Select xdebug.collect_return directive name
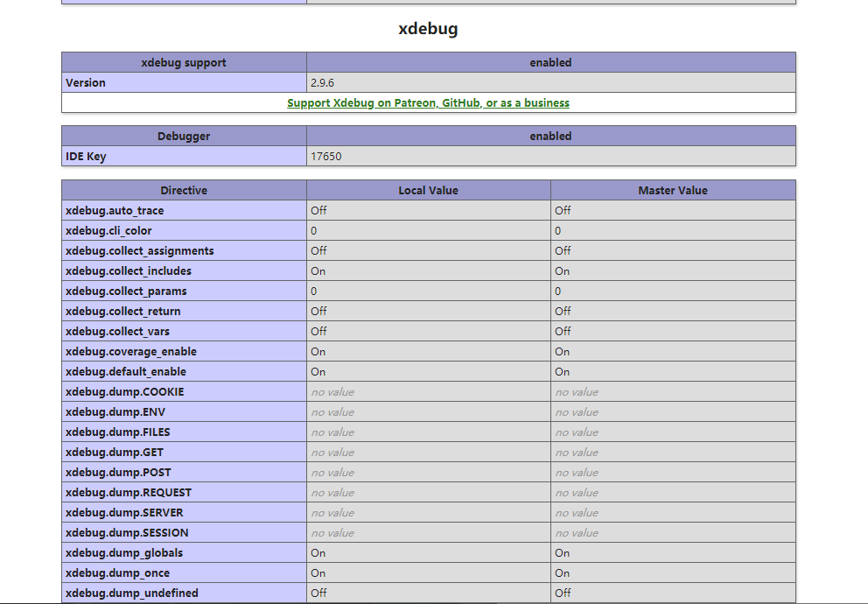The image size is (868, 604). pos(122,312)
